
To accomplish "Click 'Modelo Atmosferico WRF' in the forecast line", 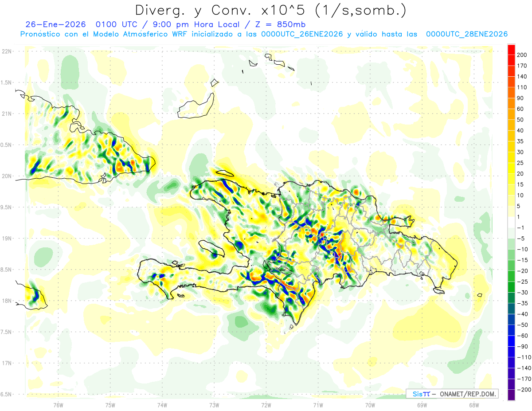I will [141, 34].
